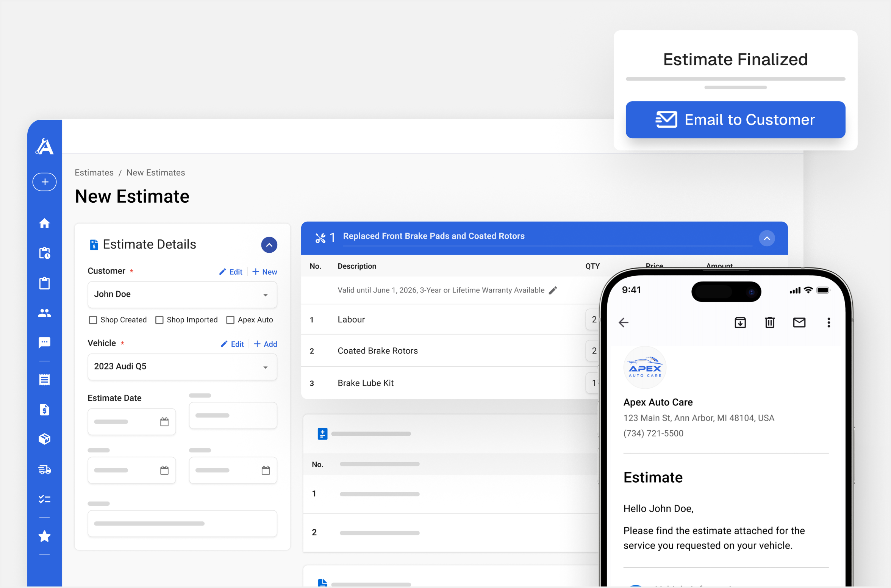Click New Estimates breadcrumb
The image size is (891, 588).
pos(156,172)
